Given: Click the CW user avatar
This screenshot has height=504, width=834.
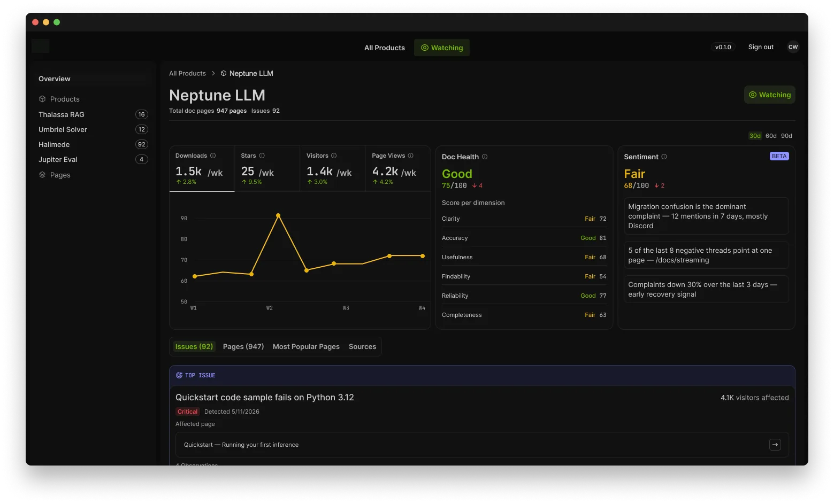Looking at the screenshot, I should [793, 47].
